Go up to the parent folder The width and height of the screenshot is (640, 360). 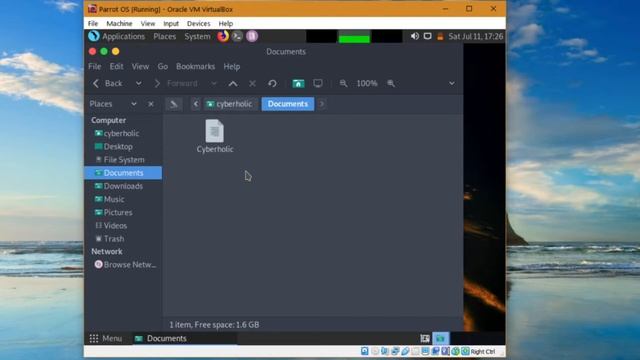pos(233,84)
